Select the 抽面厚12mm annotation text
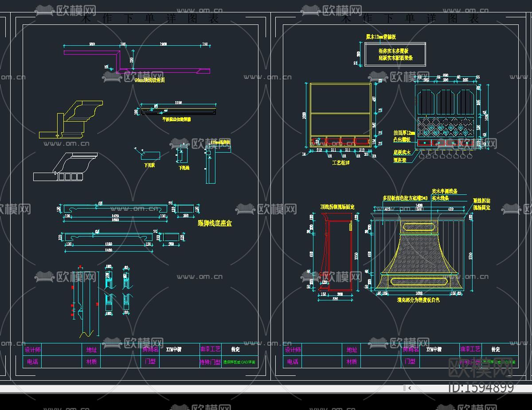This screenshot has width=532, height=410. point(404,133)
